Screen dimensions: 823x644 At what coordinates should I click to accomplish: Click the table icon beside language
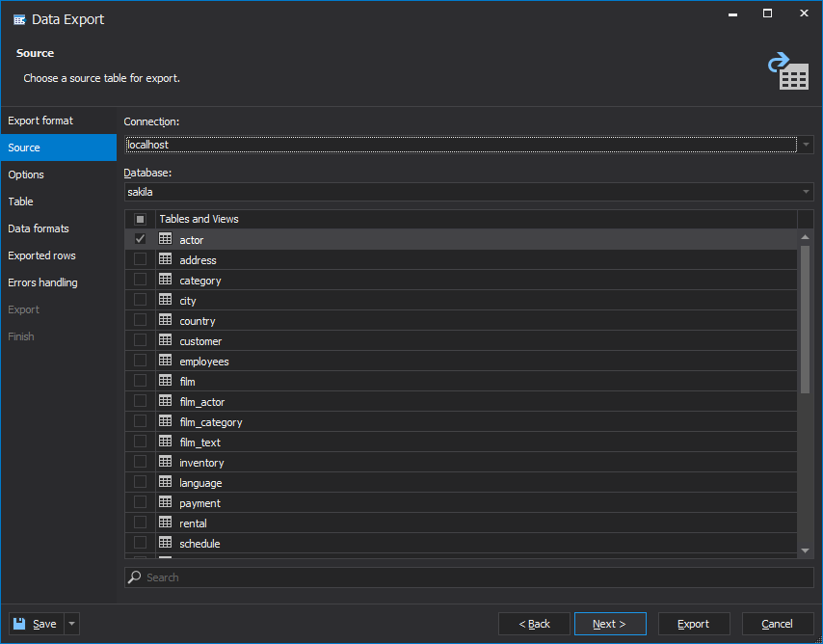166,482
